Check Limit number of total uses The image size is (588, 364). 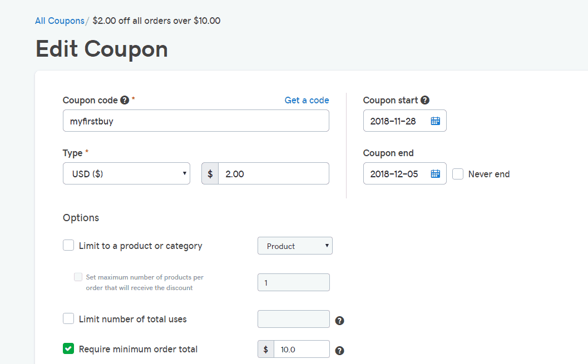[68, 318]
